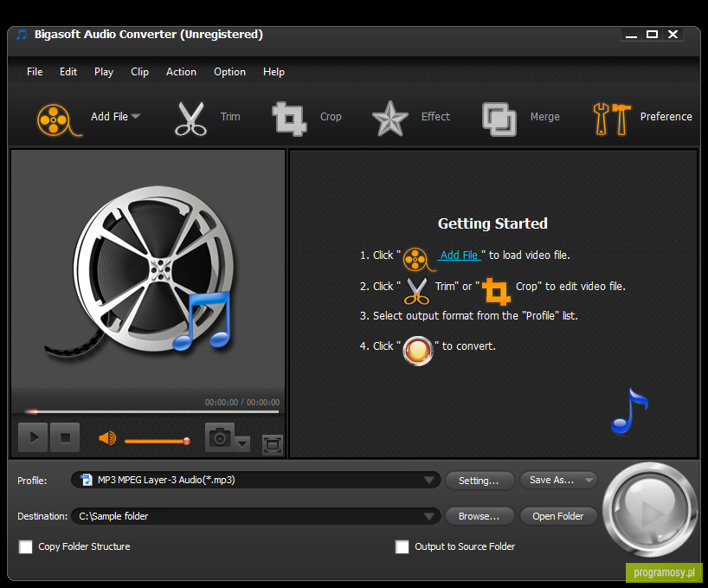The width and height of the screenshot is (708, 588).
Task: Click the orange crop icon in Getting Started step 2
Action: (496, 292)
